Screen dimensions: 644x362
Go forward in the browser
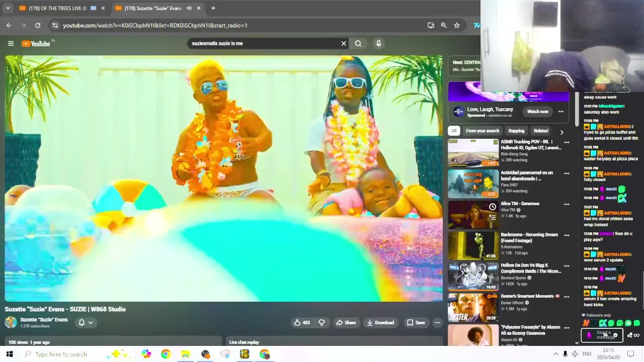click(23, 25)
